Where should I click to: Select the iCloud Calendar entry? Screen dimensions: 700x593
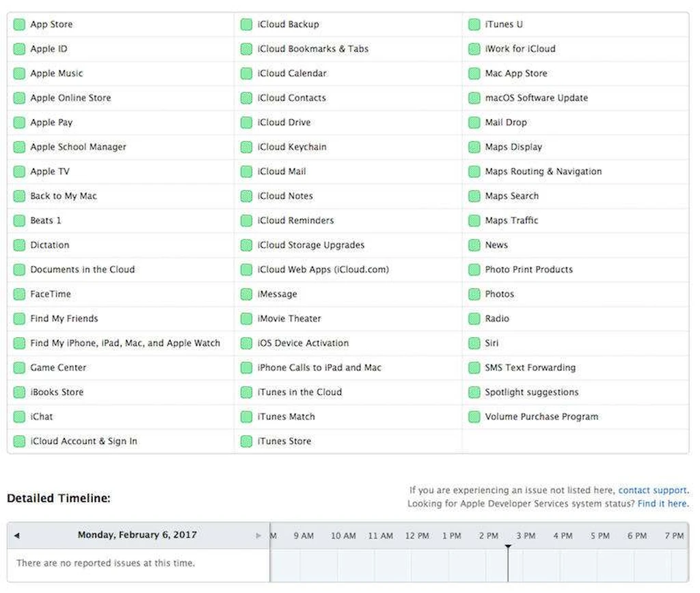[292, 74]
